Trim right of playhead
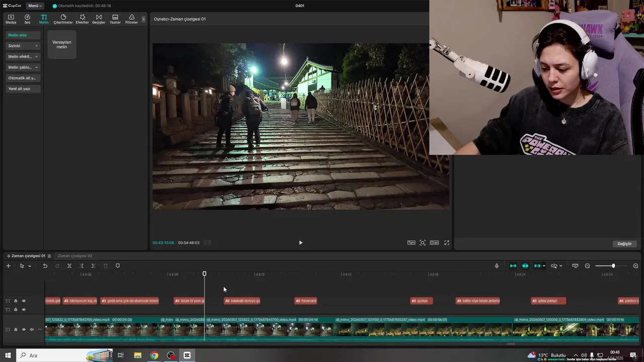The width and height of the screenshot is (644, 362). [93, 266]
